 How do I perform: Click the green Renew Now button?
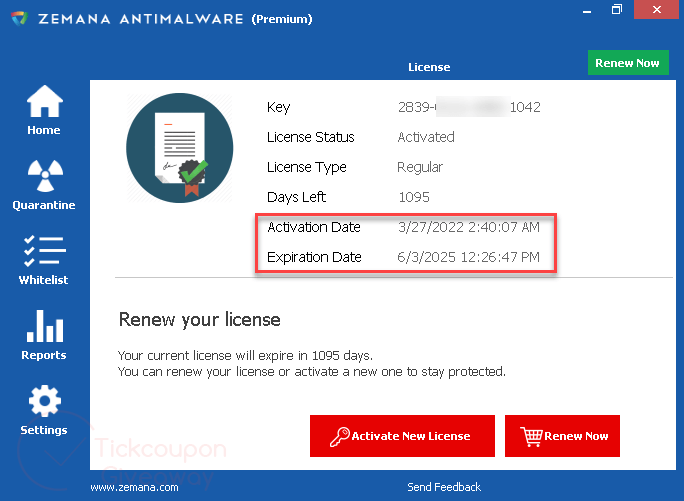click(x=628, y=63)
